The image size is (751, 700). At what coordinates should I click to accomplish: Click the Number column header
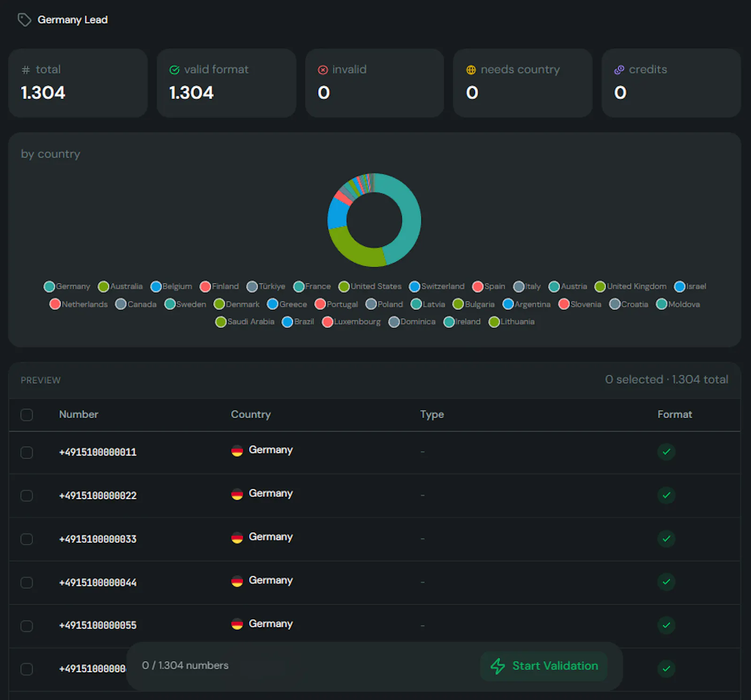[78, 414]
